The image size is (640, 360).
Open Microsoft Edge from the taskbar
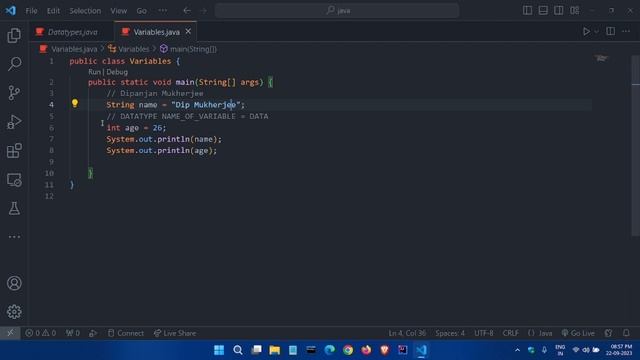pos(329,350)
